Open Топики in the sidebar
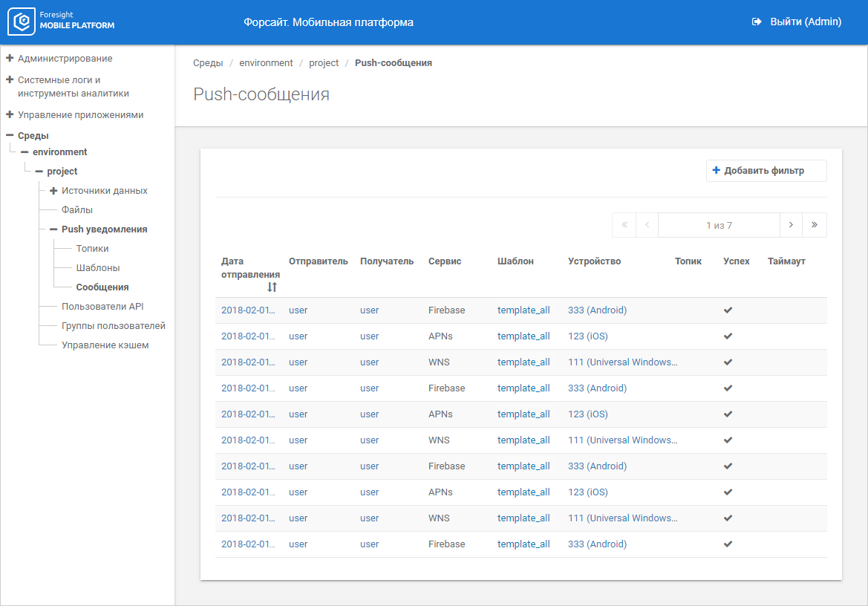 tap(92, 249)
